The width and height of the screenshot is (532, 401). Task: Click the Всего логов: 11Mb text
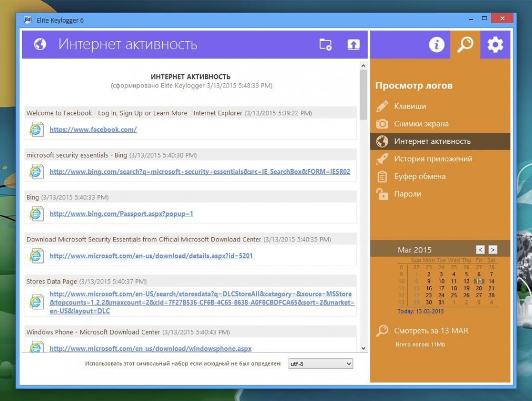[x=420, y=344]
